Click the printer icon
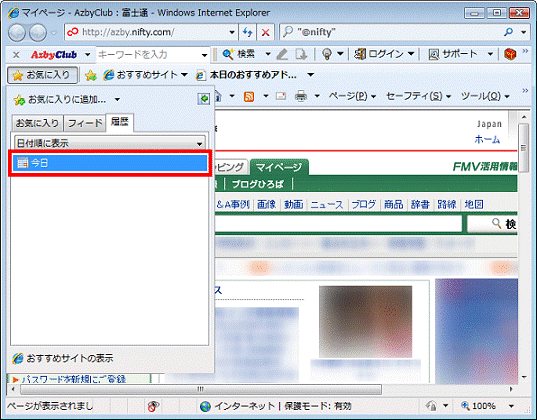Screen dimensions: 537x420 [x=301, y=96]
